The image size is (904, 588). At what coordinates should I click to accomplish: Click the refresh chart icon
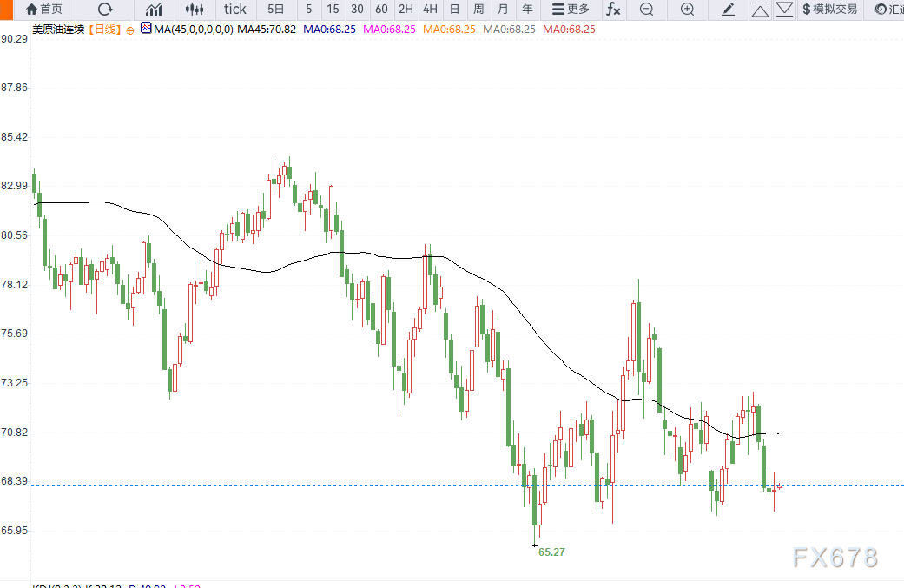105,10
